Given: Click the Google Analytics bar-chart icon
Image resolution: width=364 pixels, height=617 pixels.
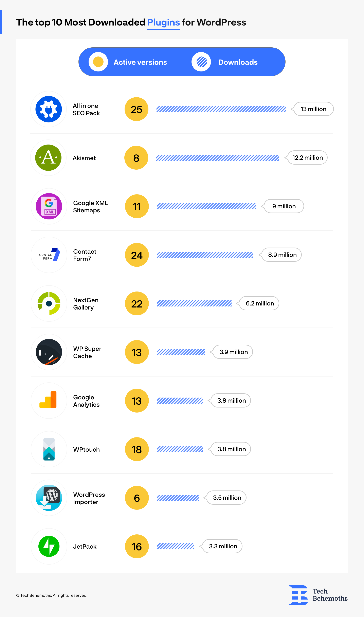Looking at the screenshot, I should pos(48,400).
